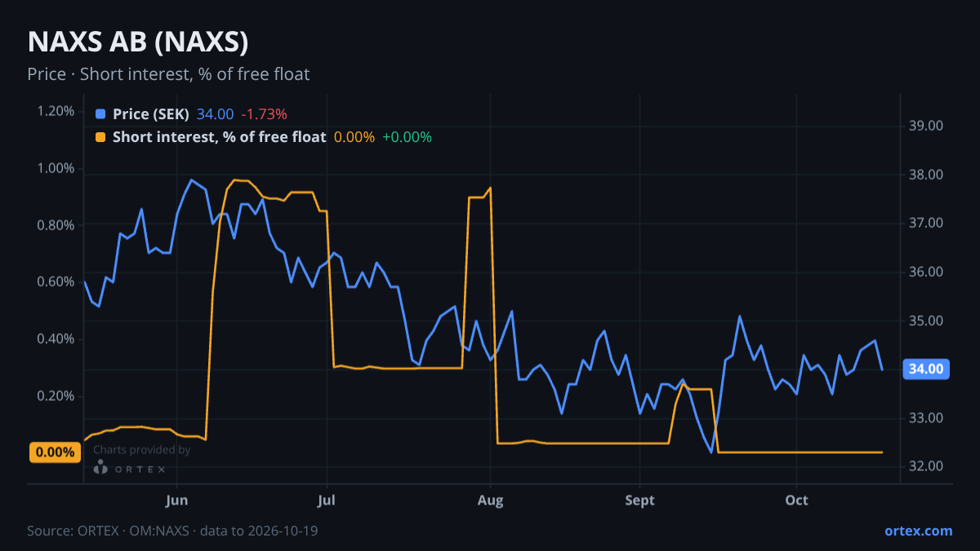The image size is (980, 551).
Task: Open the ortex.com link
Action: [918, 531]
